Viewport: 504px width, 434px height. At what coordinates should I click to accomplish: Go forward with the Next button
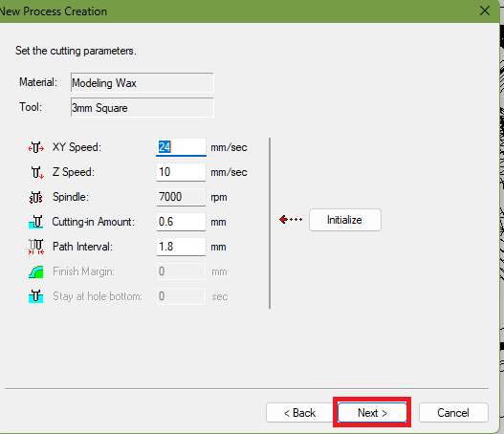372,412
